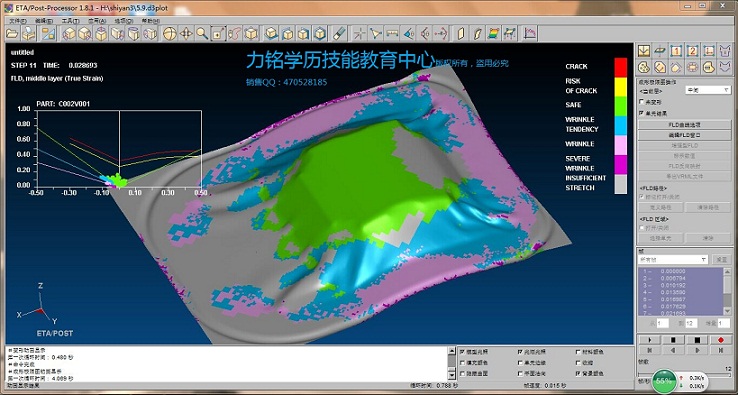Open the 应用(A) menu
The width and height of the screenshot is (738, 395).
(x=97, y=21)
